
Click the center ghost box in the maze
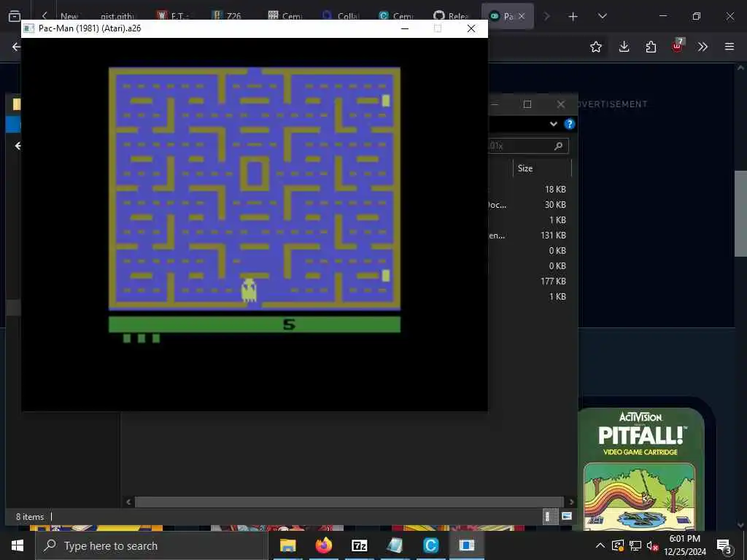[x=255, y=174]
